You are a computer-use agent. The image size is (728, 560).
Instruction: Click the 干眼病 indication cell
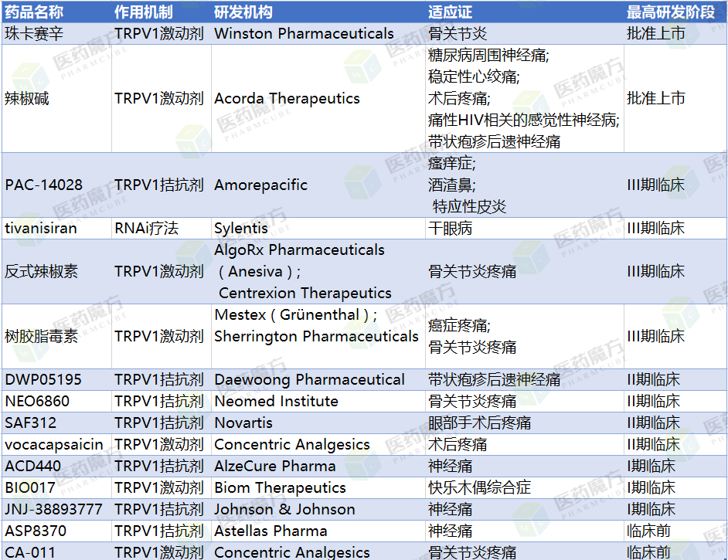click(451, 229)
